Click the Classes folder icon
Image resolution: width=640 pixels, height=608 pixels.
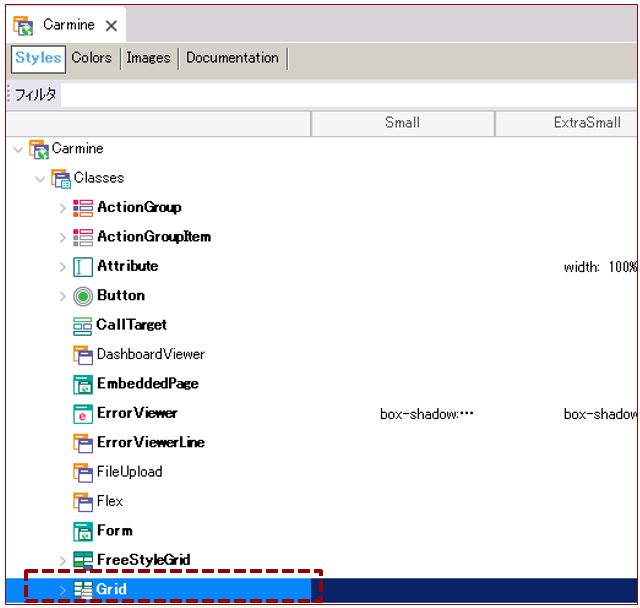point(61,179)
